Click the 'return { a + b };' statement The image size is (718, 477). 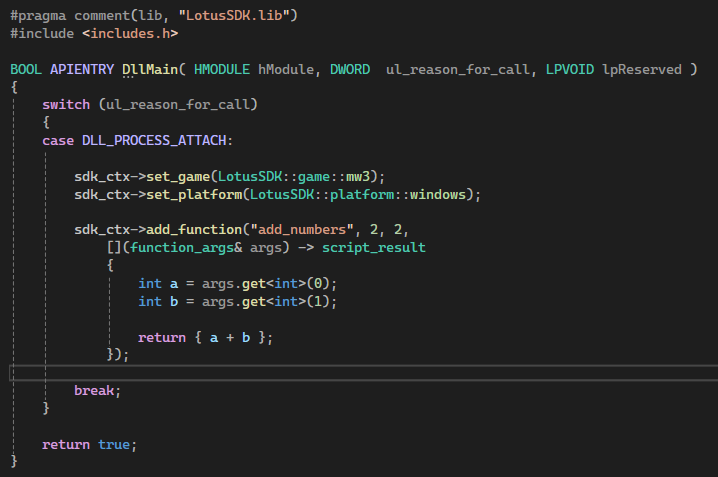tap(206, 338)
